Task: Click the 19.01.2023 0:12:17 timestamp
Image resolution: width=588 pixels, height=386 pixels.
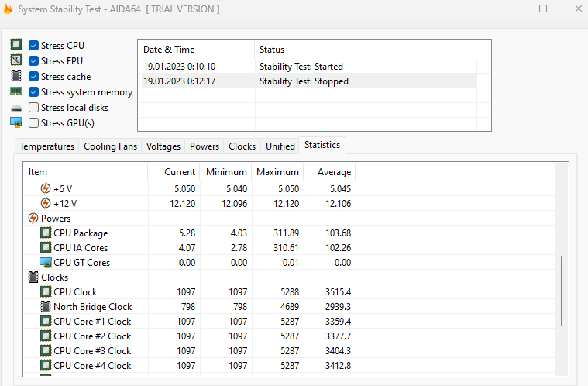Action: [179, 81]
